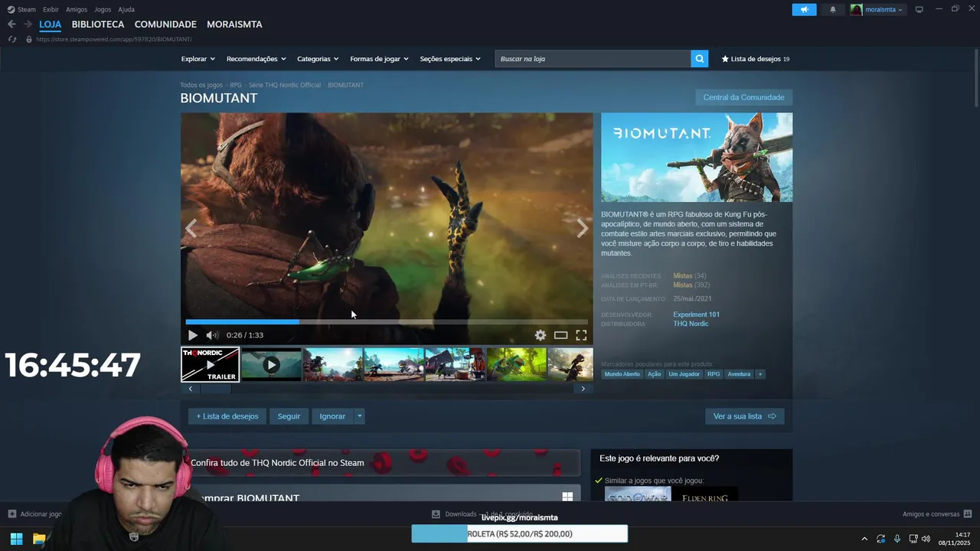Click the thumbnail strip left arrow
Image resolution: width=980 pixels, height=551 pixels.
tap(190, 389)
